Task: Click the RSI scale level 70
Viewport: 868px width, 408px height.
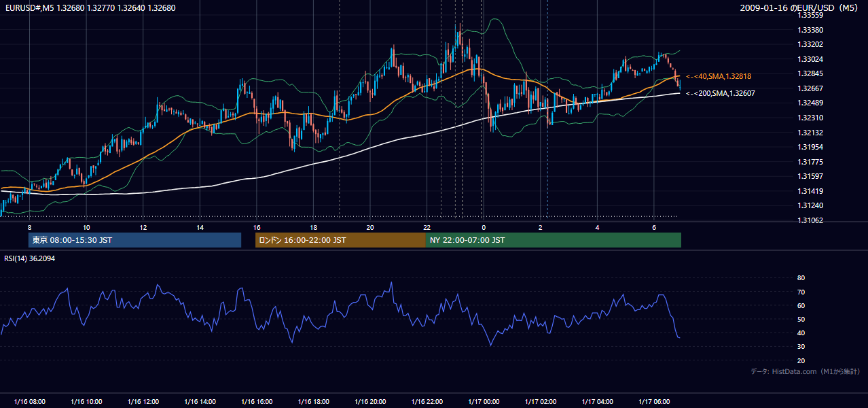Action: [801, 292]
